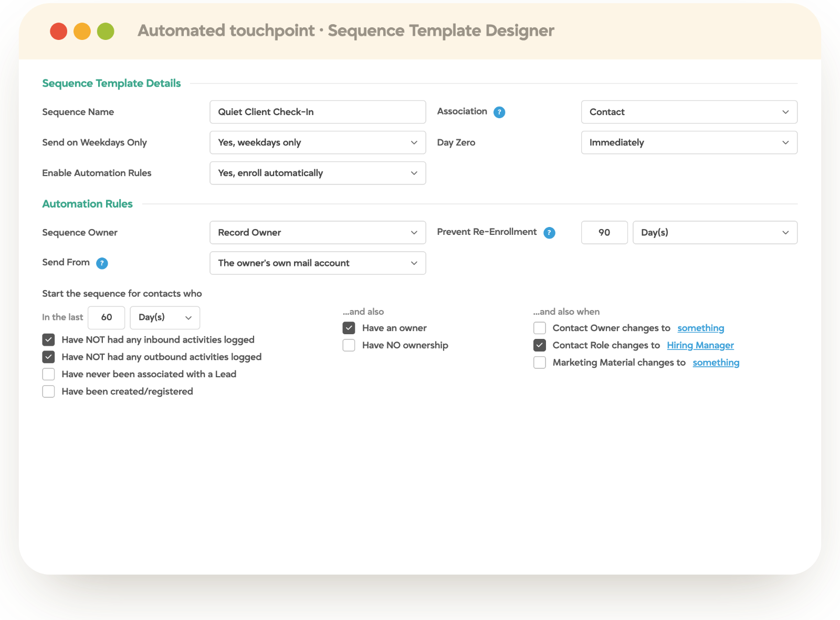840x620 pixels.
Task: Uncheck Have NOT had any inbound activities
Action: tap(48, 340)
